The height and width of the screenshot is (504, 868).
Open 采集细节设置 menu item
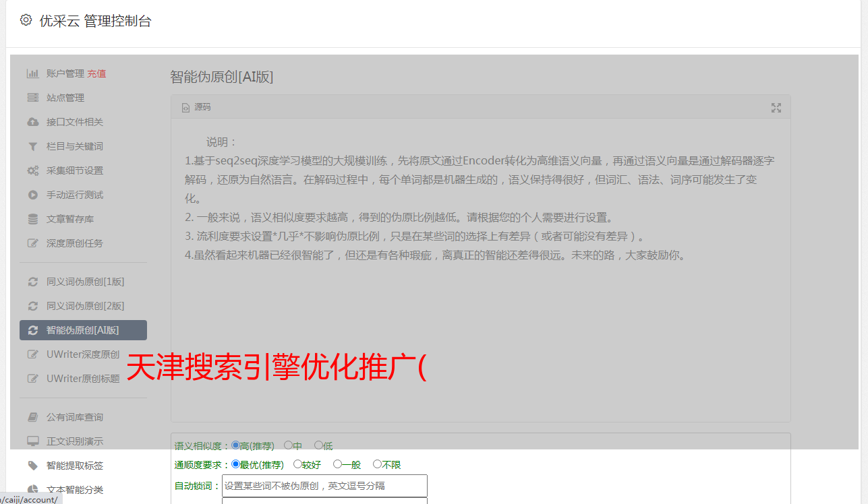click(75, 170)
